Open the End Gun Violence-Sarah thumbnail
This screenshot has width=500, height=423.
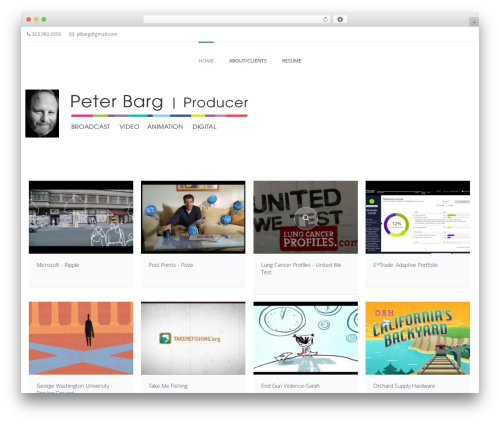pyautogui.click(x=306, y=338)
